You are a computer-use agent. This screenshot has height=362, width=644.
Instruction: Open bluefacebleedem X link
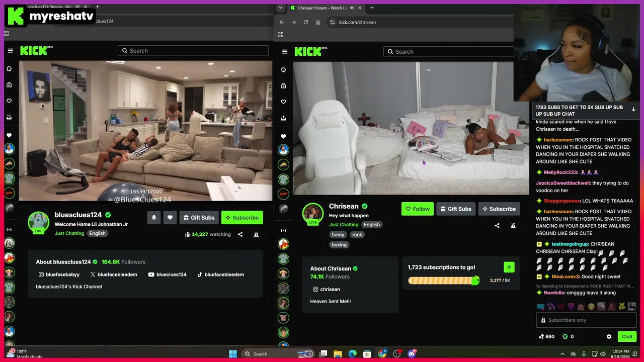point(113,275)
